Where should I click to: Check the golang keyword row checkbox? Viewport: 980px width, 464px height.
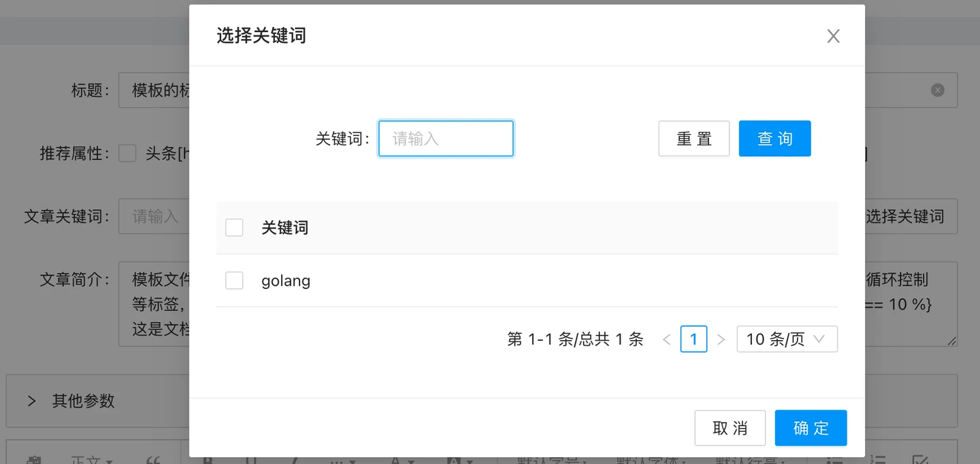pos(234,280)
